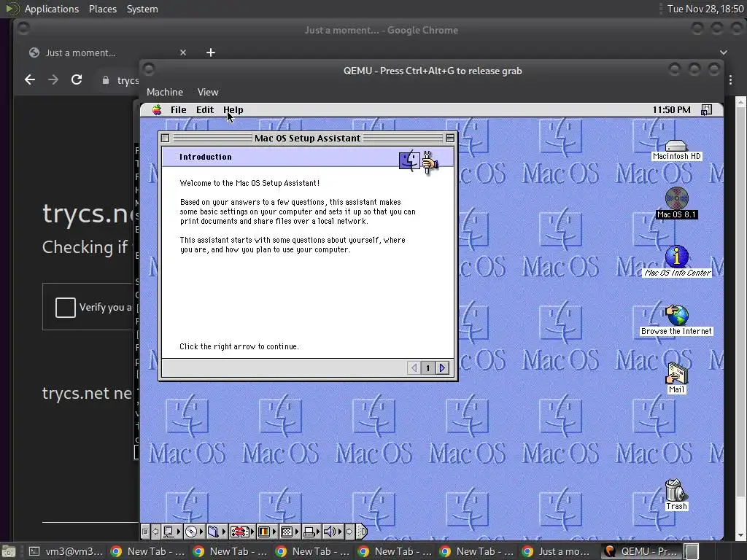747x560 pixels.
Task: Open Chrome's tab search chevron
Action: [x=723, y=52]
